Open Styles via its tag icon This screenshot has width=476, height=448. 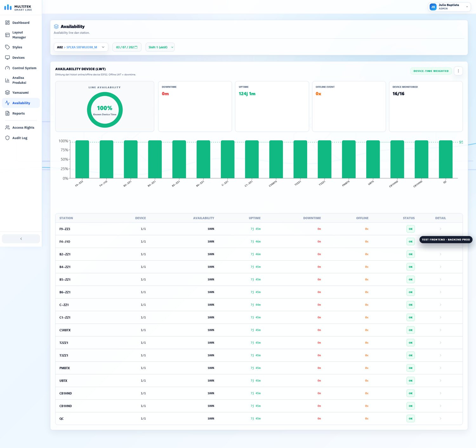(7, 47)
